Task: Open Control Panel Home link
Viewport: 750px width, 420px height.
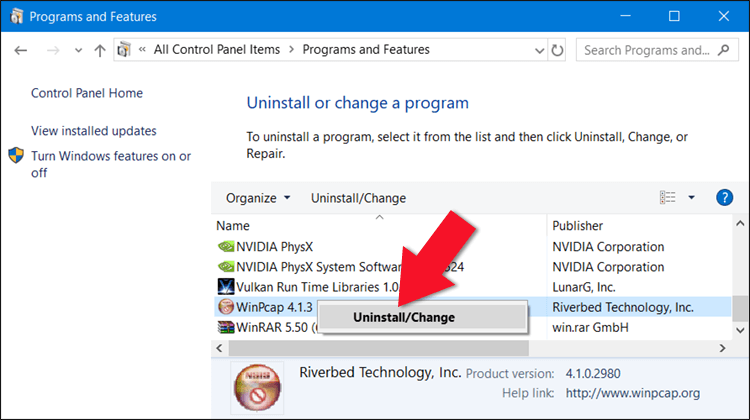Action: click(x=87, y=93)
